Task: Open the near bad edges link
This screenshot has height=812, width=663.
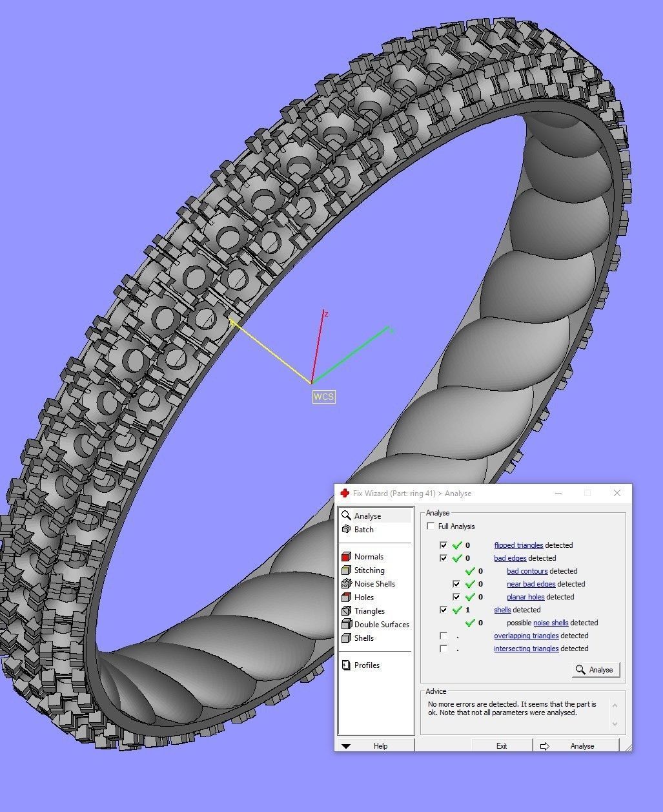Action: click(x=531, y=584)
